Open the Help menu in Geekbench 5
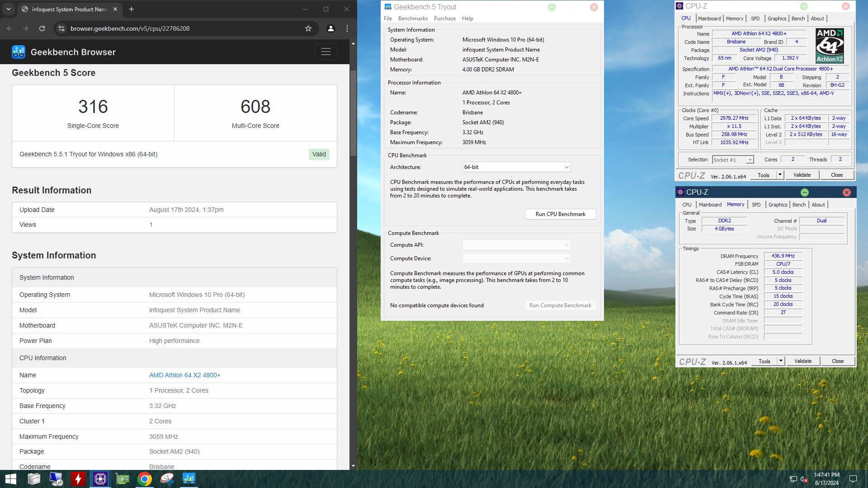This screenshot has width=868, height=488. 467,19
